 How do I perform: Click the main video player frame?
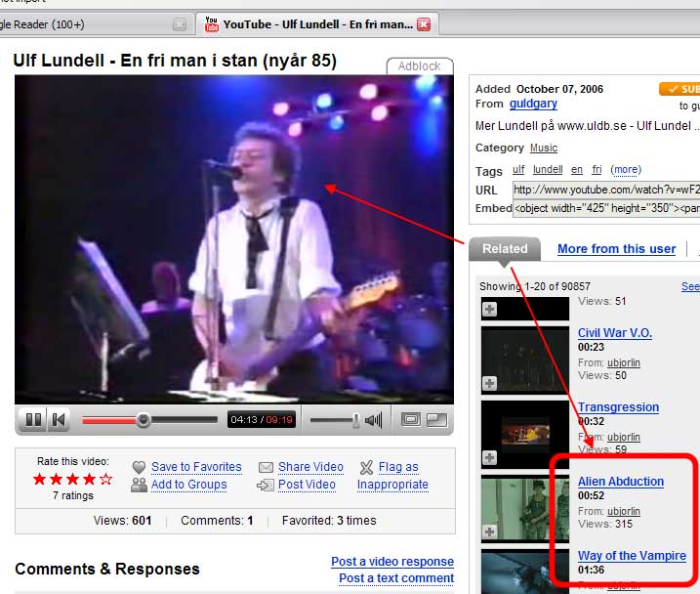click(x=234, y=239)
